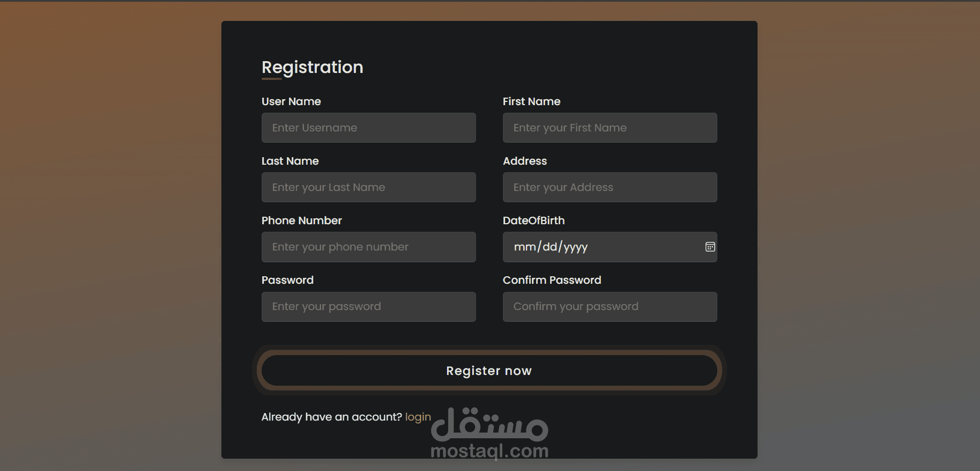The image size is (980, 471).
Task: Click the Confirm your password field
Action: pos(610,307)
